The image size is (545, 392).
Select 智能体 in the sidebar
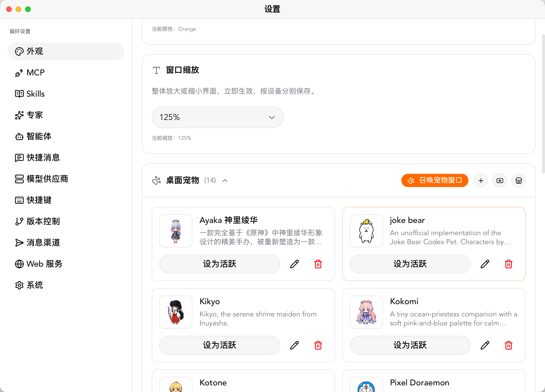coord(66,136)
